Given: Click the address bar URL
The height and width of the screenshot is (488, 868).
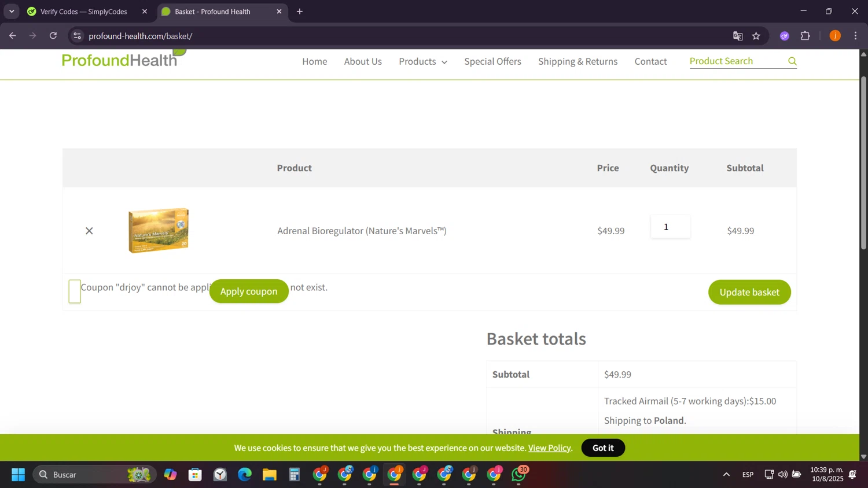Looking at the screenshot, I should [141, 36].
